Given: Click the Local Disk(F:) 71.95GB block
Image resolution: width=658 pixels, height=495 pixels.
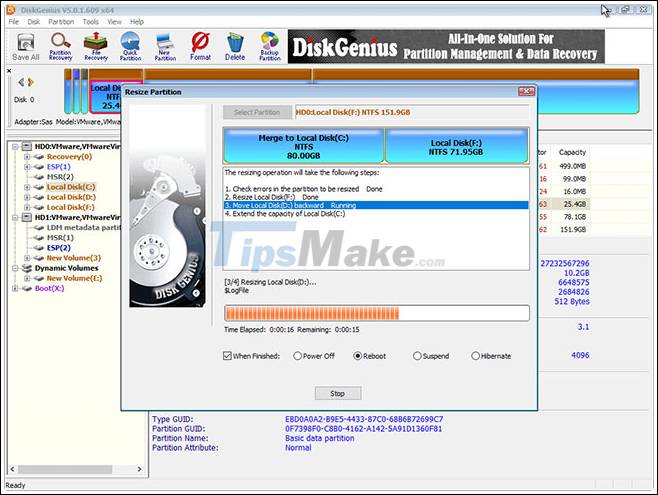Looking at the screenshot, I should click(457, 146).
